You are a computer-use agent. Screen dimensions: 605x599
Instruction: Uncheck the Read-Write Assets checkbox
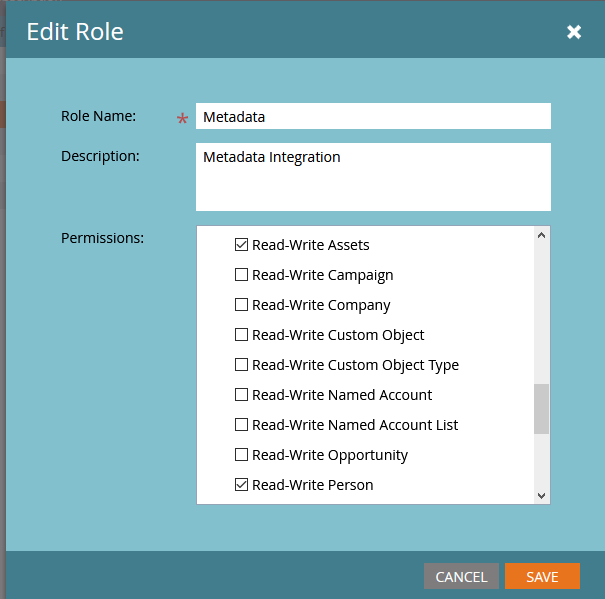tap(241, 245)
